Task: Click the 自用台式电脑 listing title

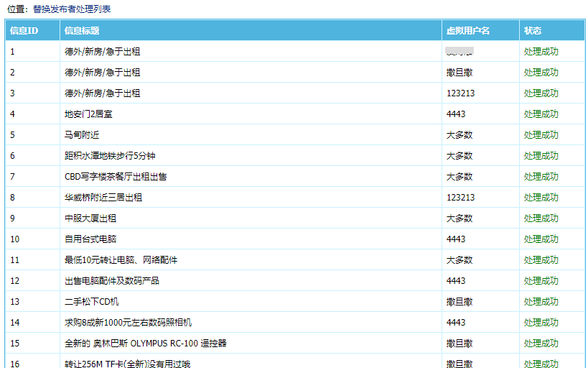Action: [x=90, y=239]
